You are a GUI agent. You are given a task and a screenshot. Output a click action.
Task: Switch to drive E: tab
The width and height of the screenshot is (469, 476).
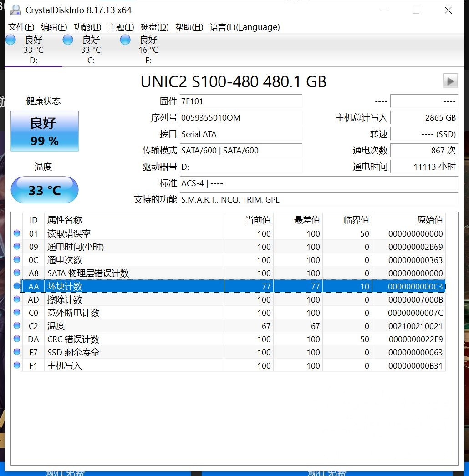pos(148,49)
